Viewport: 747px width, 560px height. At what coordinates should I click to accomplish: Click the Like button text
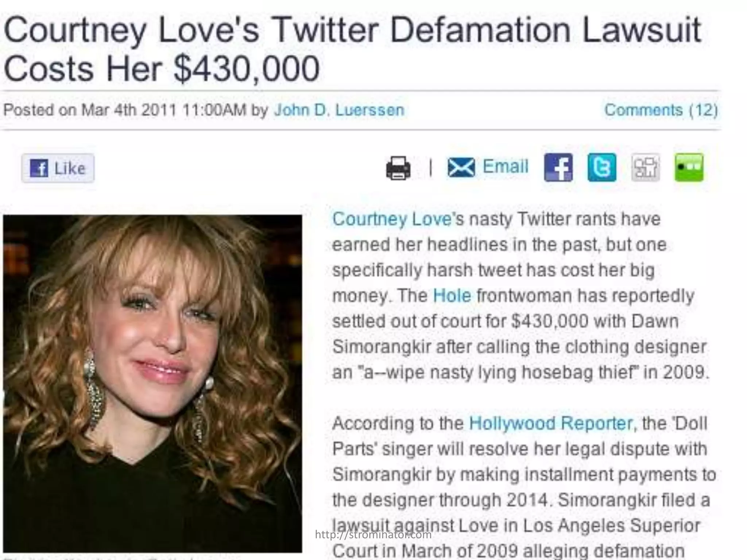click(x=70, y=168)
